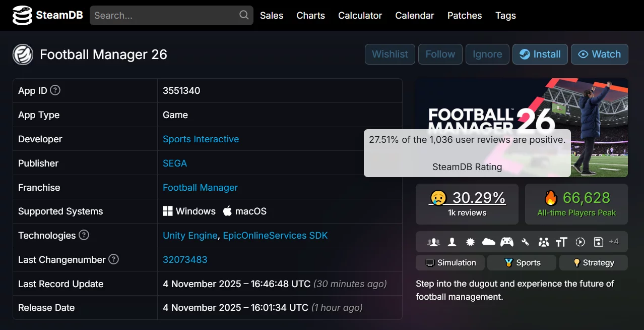Toggle Ignore for this game
Viewport: 644px width, 330px height.
point(487,54)
